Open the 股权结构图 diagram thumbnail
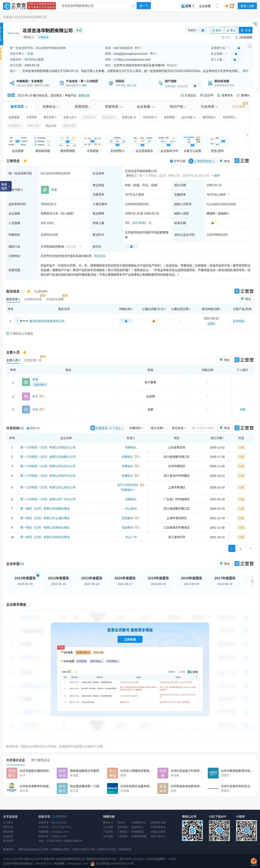 [42, 141]
